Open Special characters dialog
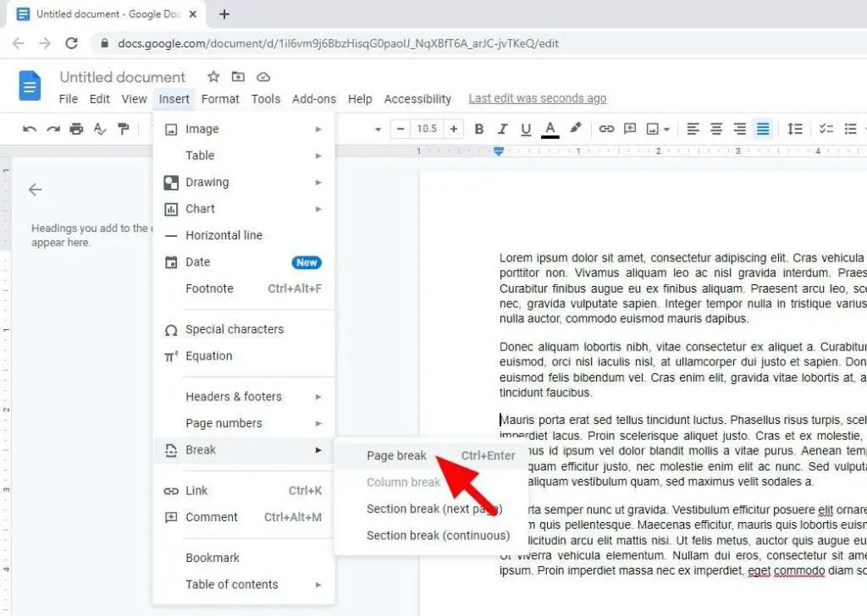867x616 pixels. tap(244, 329)
